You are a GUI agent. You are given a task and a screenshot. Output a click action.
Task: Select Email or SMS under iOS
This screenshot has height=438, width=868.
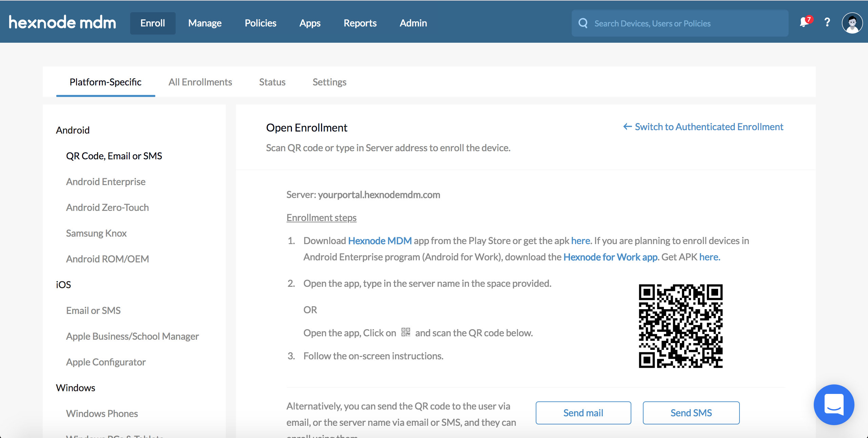[93, 311]
